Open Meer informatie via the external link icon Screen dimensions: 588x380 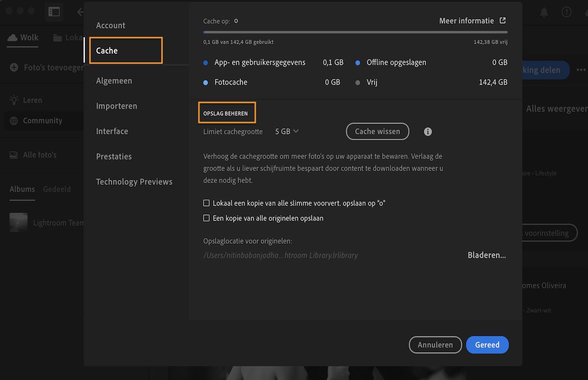point(503,21)
